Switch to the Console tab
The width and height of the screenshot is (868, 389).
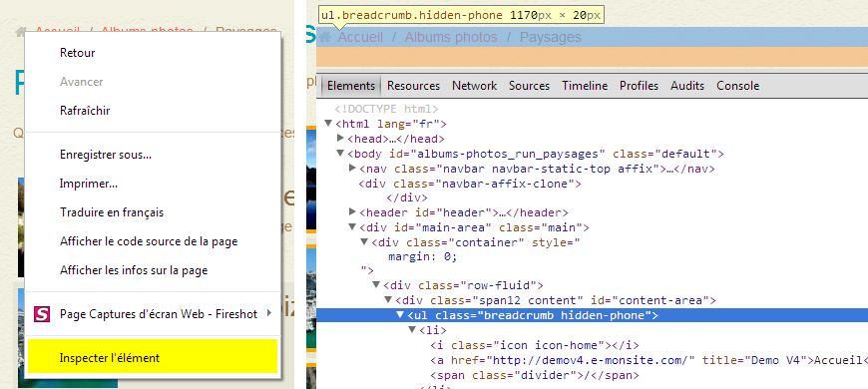[x=738, y=85]
